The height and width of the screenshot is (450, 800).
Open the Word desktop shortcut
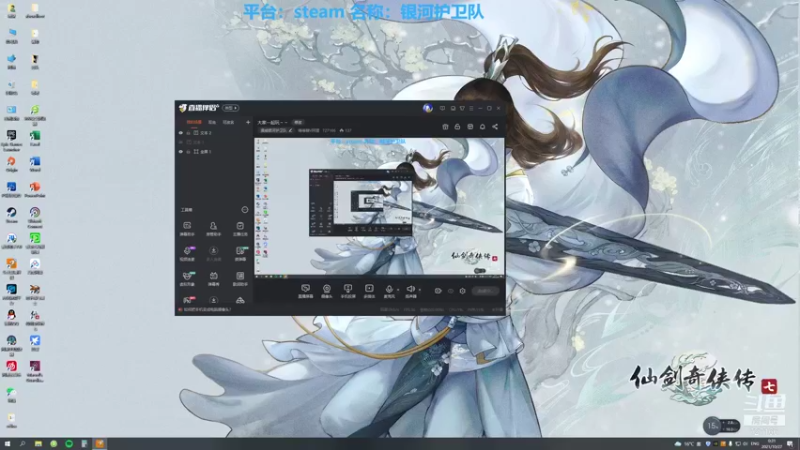click(x=35, y=164)
